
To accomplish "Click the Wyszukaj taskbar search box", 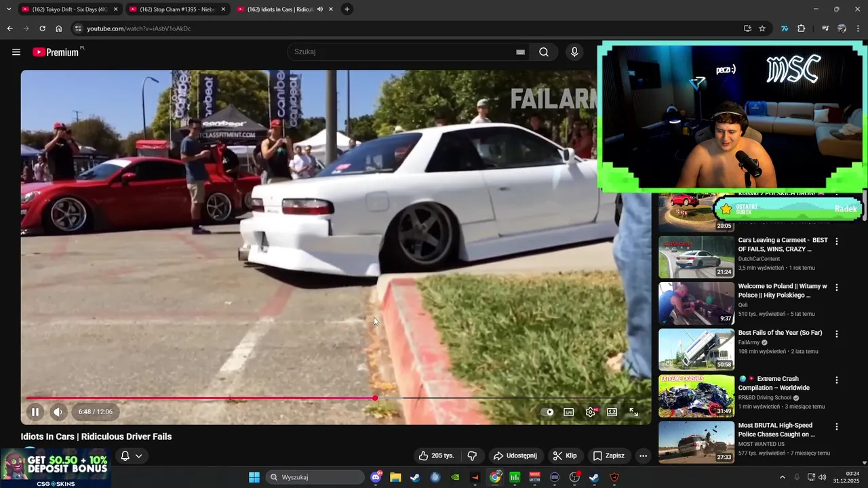I will tap(314, 477).
